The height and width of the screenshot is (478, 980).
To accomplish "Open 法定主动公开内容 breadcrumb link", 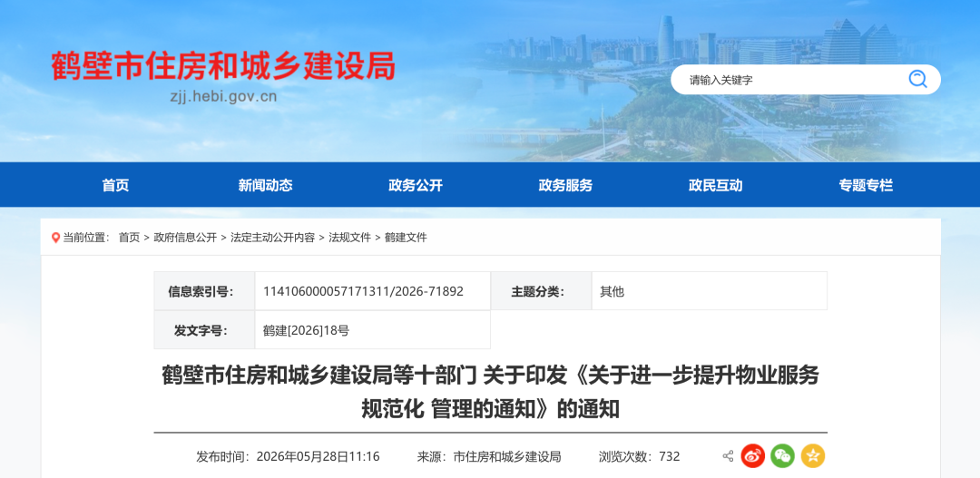I will (x=272, y=238).
